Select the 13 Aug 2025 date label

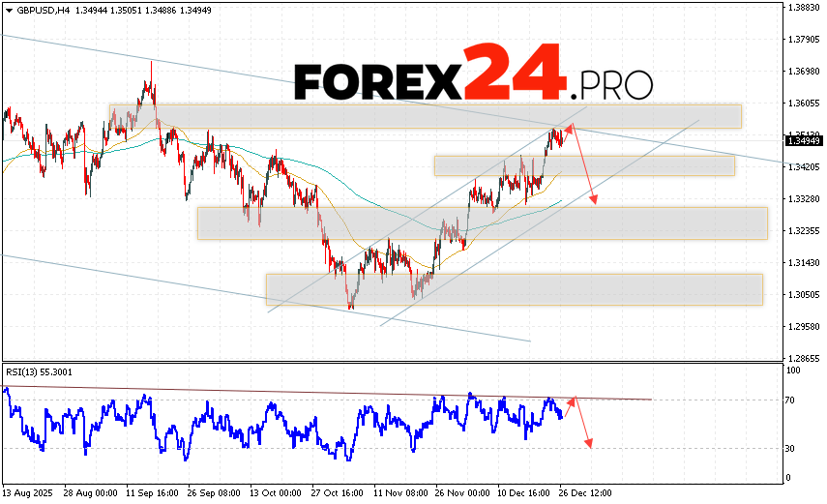point(26,492)
